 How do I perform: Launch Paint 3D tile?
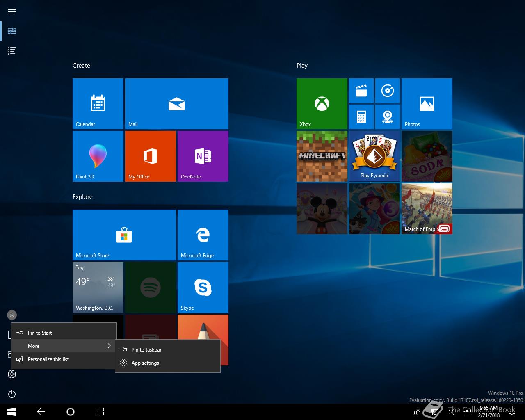[x=98, y=156]
